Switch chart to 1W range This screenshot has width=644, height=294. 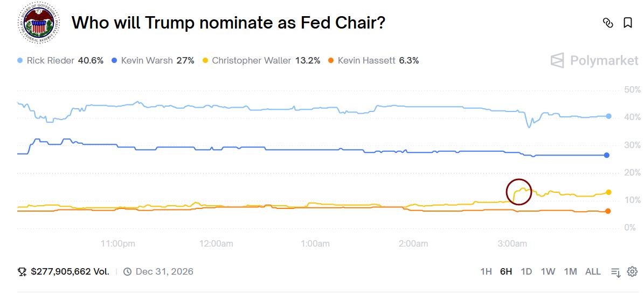(x=548, y=271)
